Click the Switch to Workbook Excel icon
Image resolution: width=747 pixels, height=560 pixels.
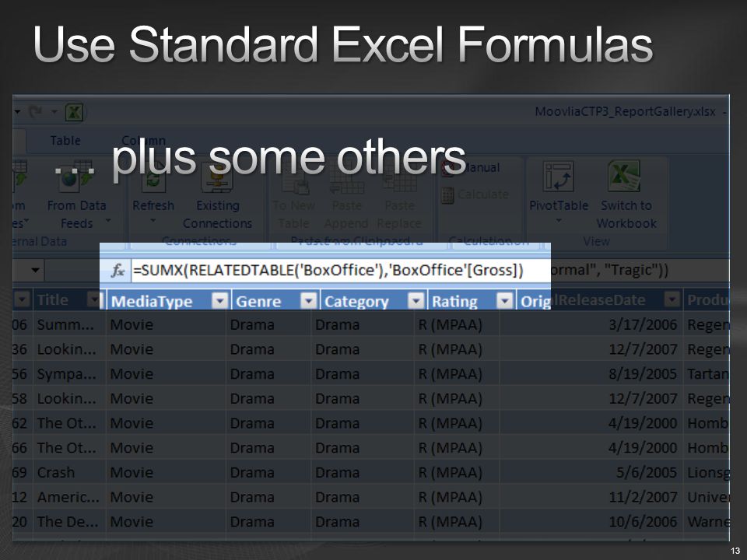click(624, 176)
